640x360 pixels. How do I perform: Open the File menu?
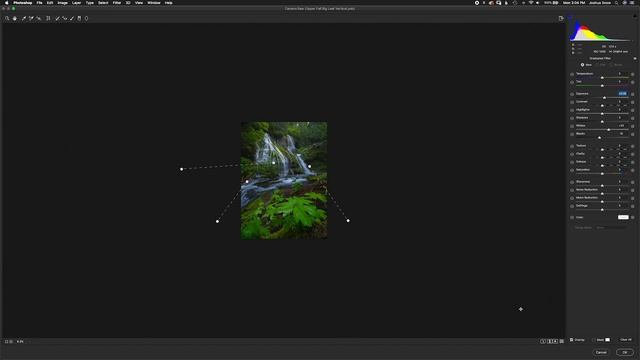pyautogui.click(x=39, y=3)
